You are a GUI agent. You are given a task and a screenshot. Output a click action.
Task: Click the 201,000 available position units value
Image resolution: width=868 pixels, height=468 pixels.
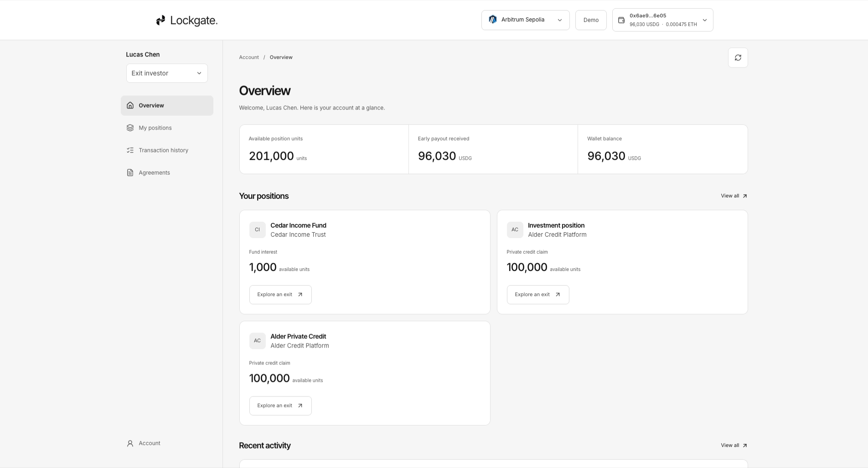click(x=271, y=156)
